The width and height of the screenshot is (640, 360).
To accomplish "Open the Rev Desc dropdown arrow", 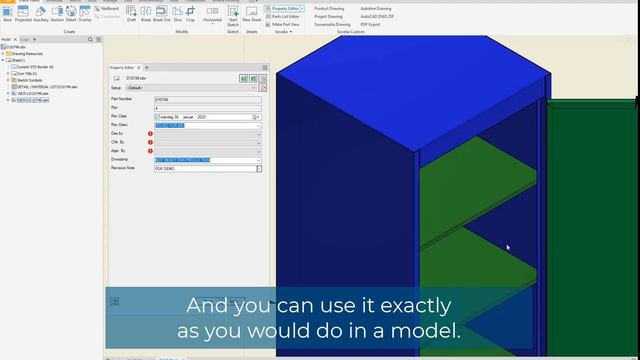I will pos(258,125).
